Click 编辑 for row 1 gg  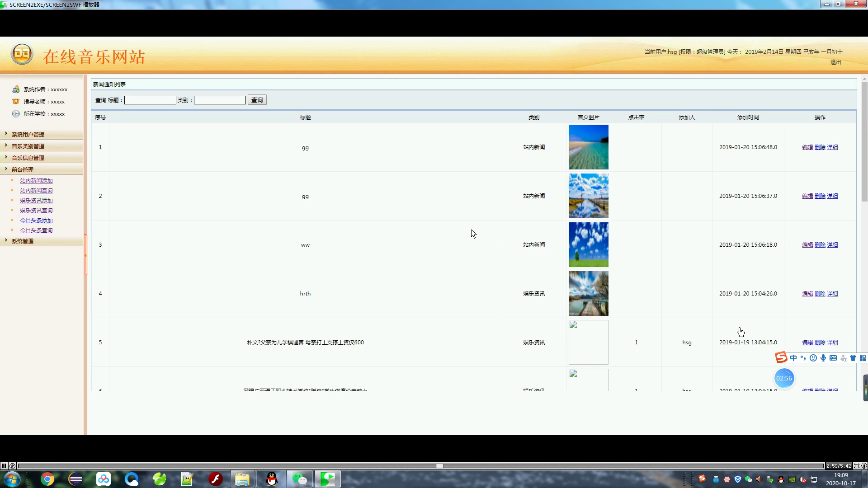[807, 147]
